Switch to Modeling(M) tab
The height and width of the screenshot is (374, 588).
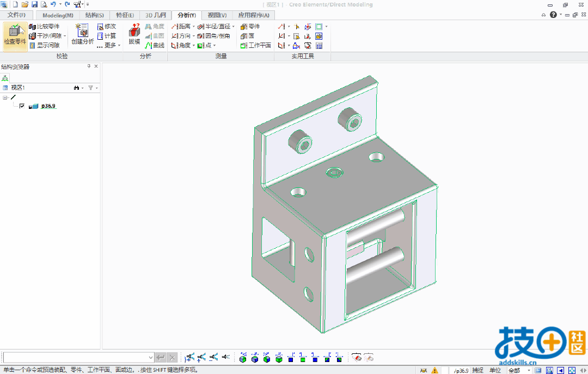click(x=58, y=15)
